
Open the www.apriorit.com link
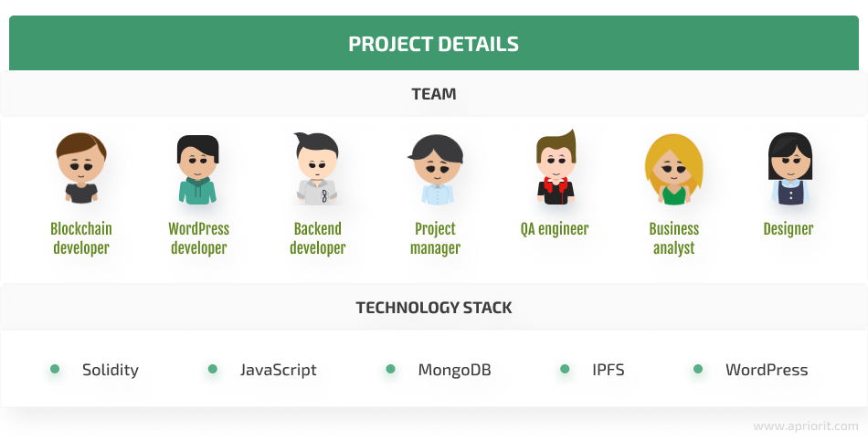pos(806,426)
